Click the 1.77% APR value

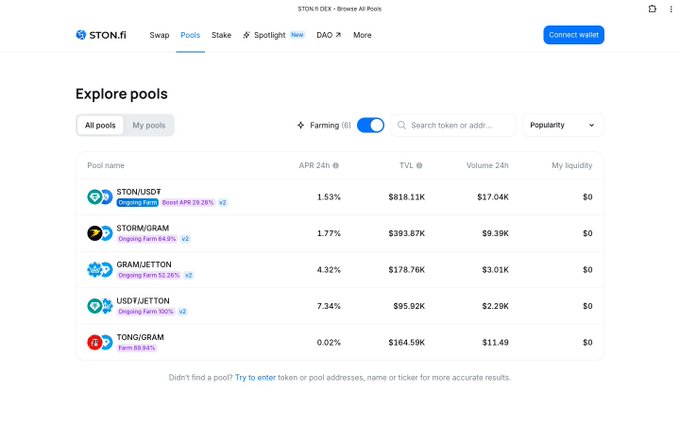click(329, 234)
